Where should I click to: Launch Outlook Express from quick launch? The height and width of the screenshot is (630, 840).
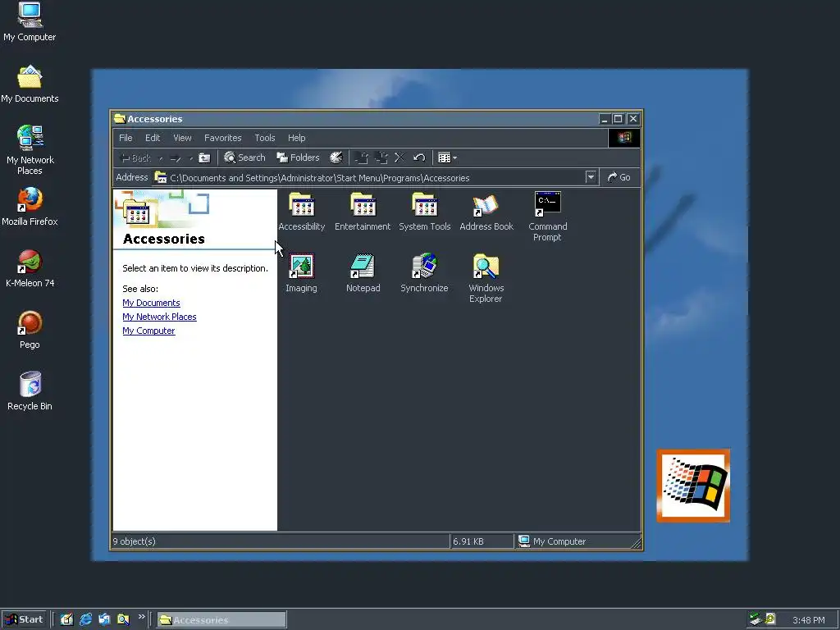pos(104,620)
